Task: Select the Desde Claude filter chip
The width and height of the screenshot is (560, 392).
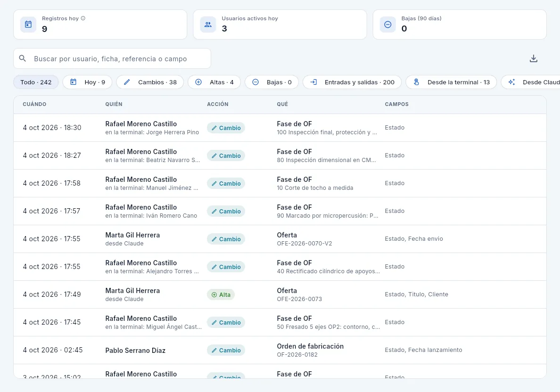Action: click(531, 82)
